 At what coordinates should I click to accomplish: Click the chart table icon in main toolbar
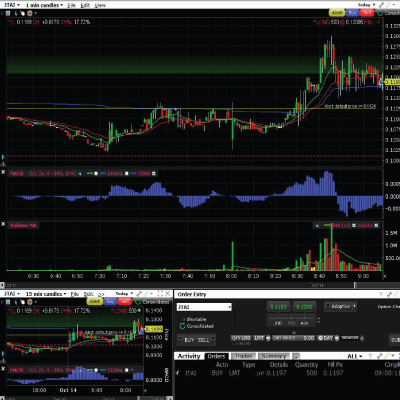8,13
